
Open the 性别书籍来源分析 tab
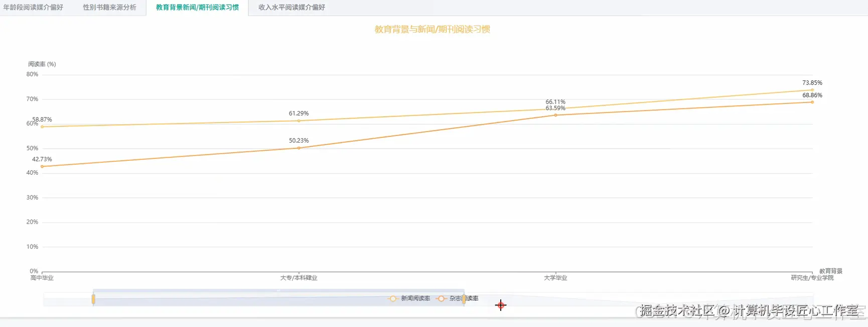point(109,8)
